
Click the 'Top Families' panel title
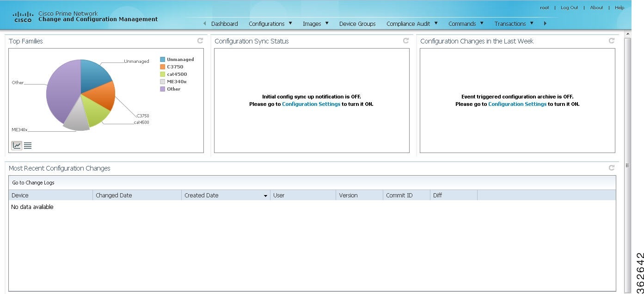pos(26,41)
